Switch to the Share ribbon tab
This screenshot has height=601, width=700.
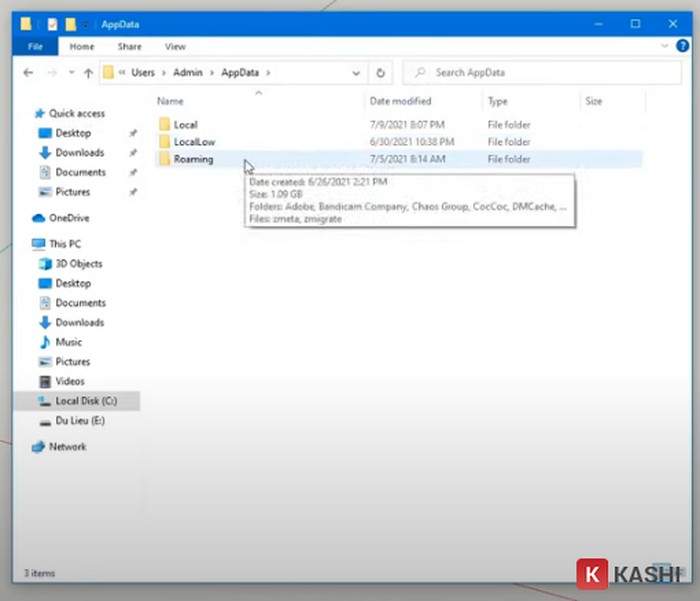click(x=129, y=46)
